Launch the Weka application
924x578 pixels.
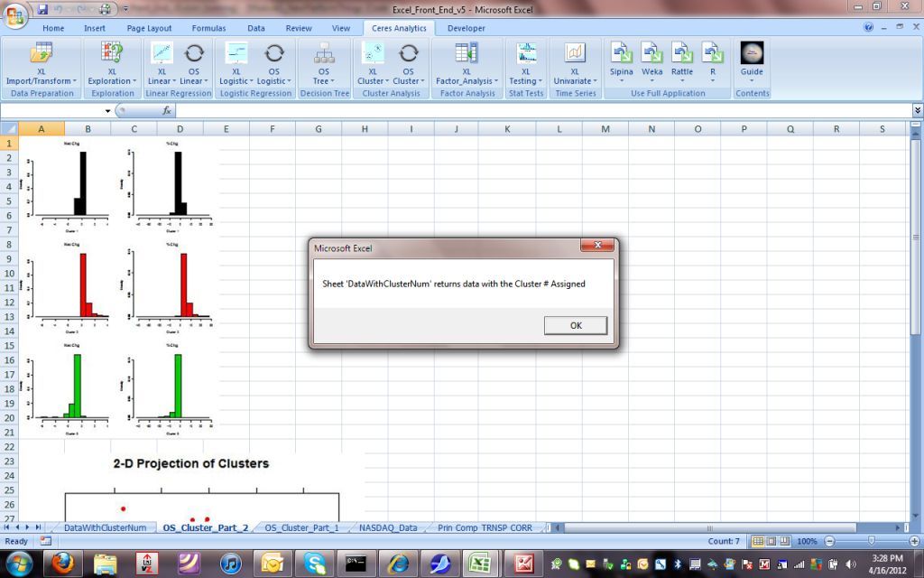[651, 62]
